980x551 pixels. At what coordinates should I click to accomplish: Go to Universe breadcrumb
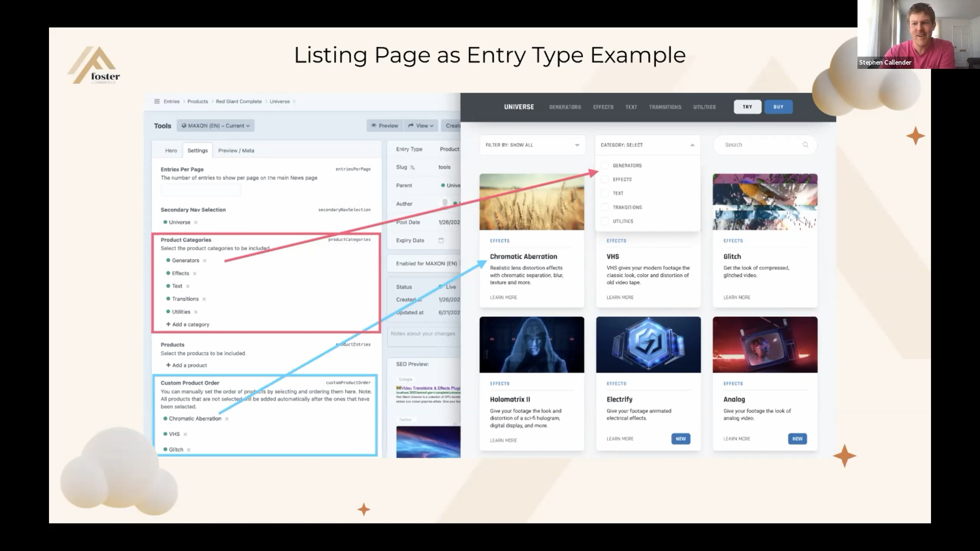coord(280,102)
